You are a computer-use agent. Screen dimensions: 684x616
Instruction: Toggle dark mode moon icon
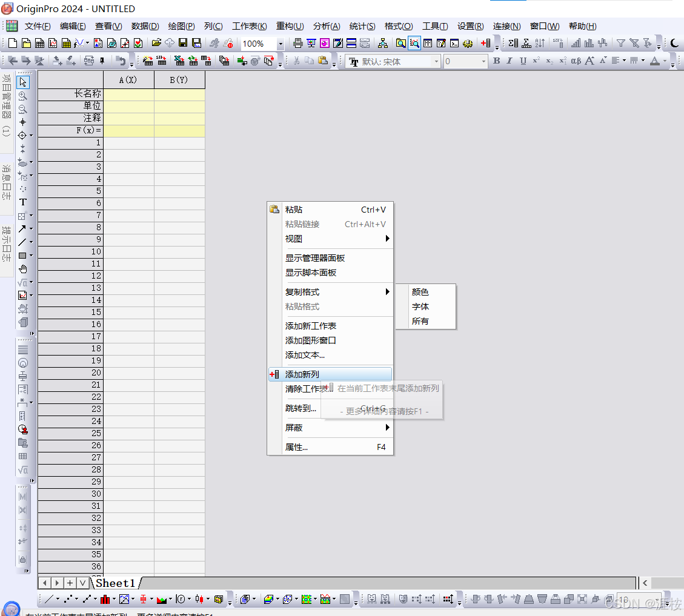[x=674, y=43]
